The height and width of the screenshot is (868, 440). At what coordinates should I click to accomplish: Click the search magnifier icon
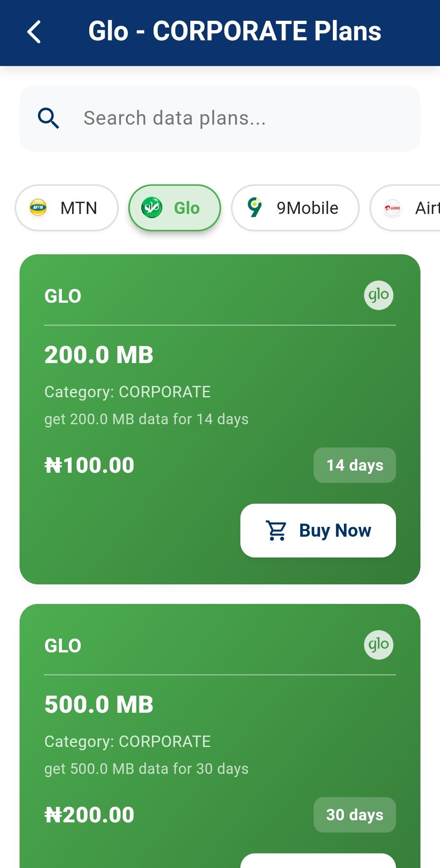point(48,118)
